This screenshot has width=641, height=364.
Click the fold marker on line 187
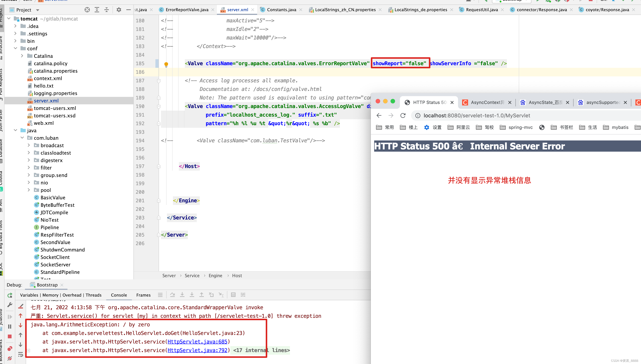[x=159, y=81]
